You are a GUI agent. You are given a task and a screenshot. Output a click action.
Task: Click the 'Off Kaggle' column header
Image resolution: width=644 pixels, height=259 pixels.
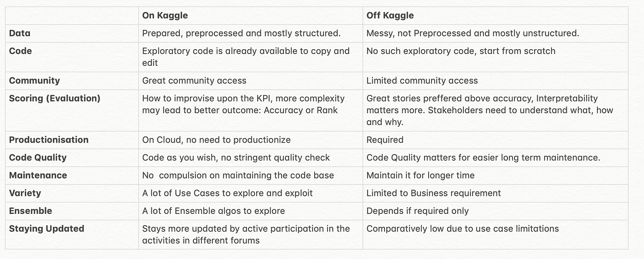[390, 16]
